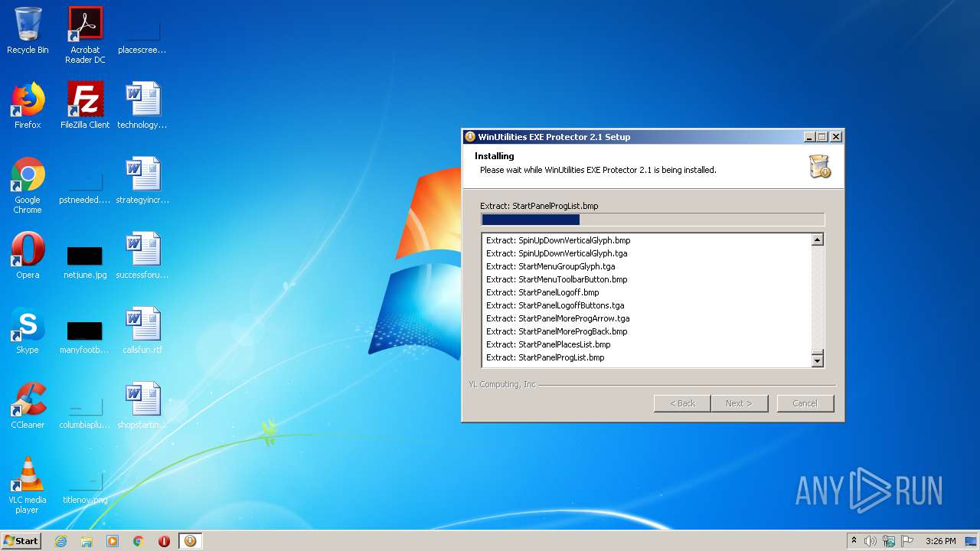980x551 pixels.
Task: Show hidden system tray icons
Action: 854,541
